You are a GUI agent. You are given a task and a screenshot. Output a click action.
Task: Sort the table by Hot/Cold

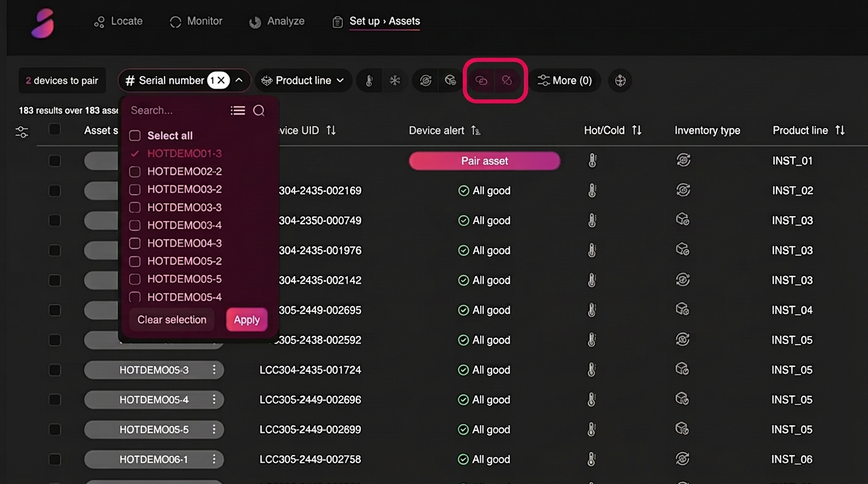pos(636,130)
